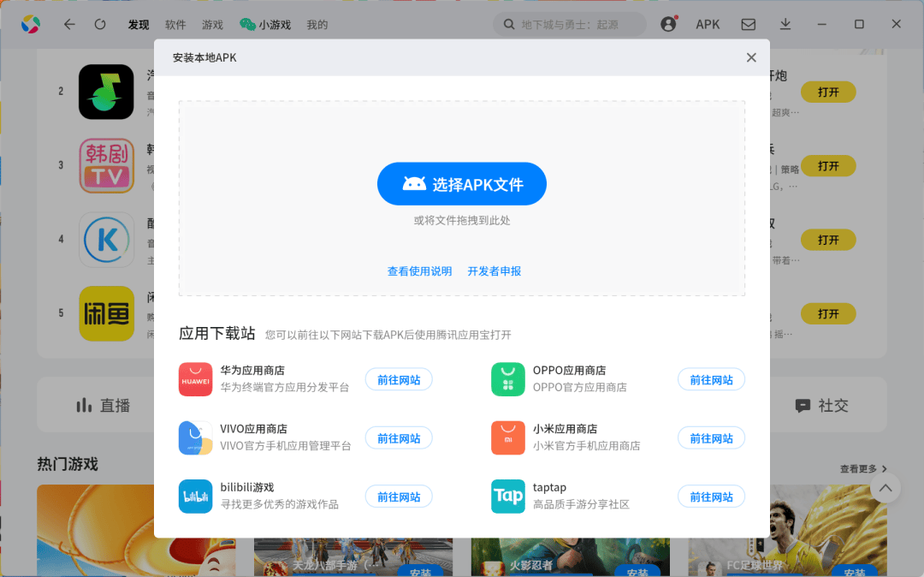This screenshot has width=924, height=577.
Task: Click the 火影忍者 game thumbnail
Action: click(x=571, y=557)
